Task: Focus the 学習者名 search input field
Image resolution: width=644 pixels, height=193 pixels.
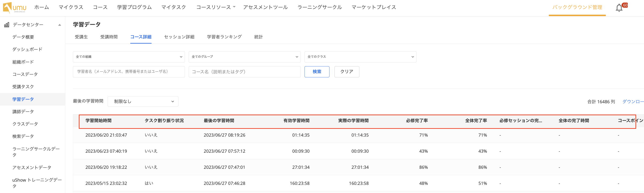Action: (x=129, y=72)
